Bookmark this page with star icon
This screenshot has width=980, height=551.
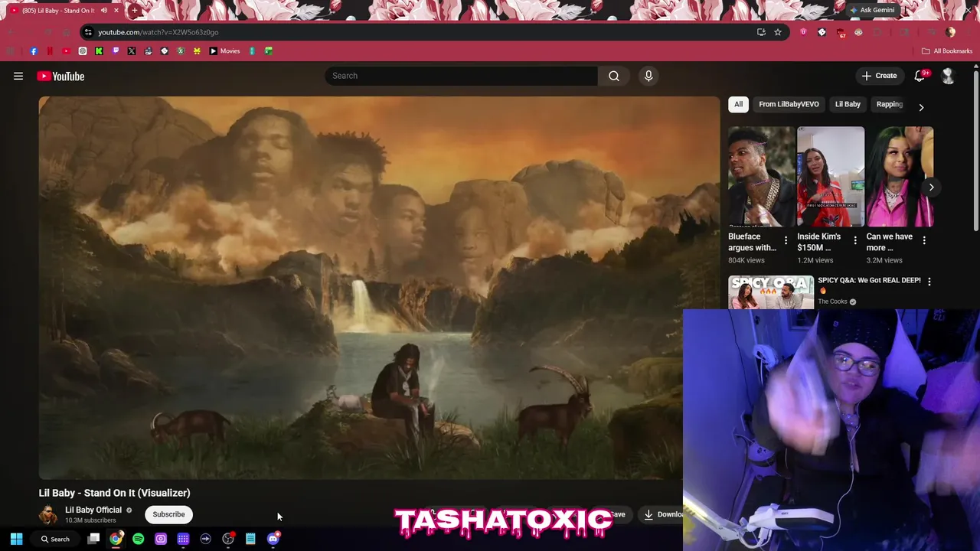(x=778, y=32)
